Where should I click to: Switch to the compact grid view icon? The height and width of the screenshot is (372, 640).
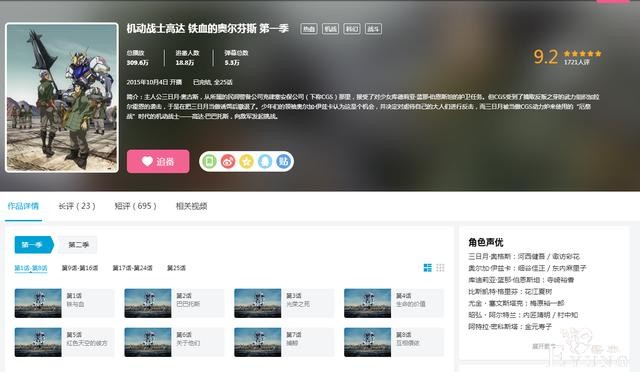(440, 268)
